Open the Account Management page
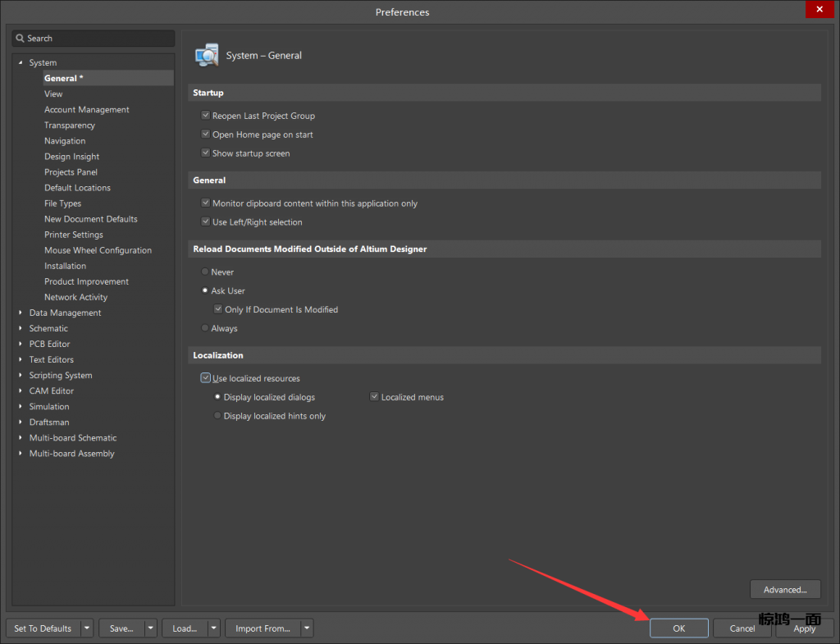 point(86,110)
